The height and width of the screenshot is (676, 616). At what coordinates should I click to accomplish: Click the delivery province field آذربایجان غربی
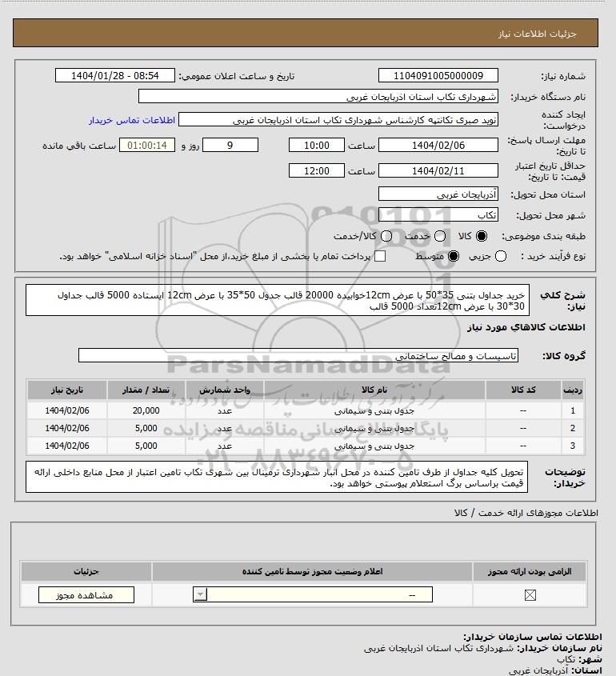pos(438,194)
